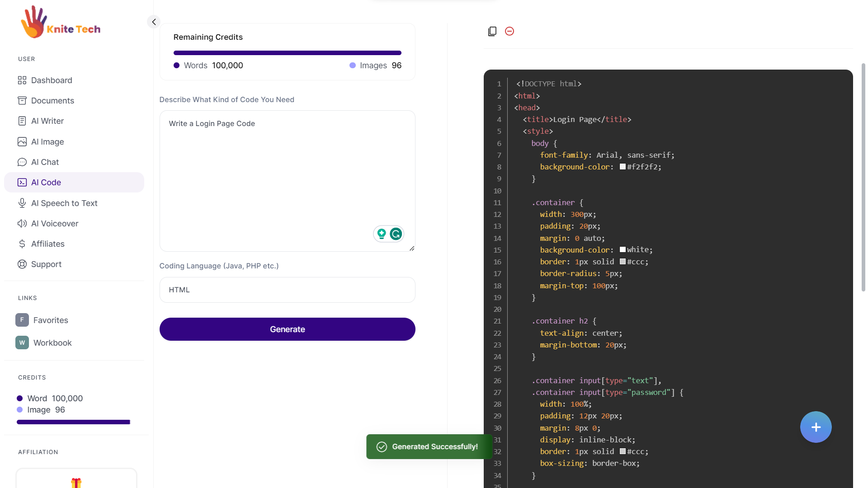Open Dashboard from the sidebar
The height and width of the screenshot is (488, 868).
click(x=52, y=80)
